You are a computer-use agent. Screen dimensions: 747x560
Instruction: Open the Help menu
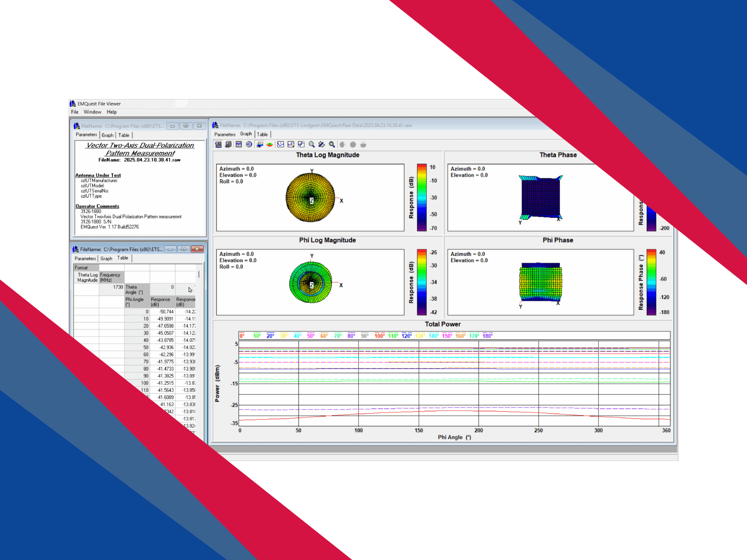(x=111, y=112)
